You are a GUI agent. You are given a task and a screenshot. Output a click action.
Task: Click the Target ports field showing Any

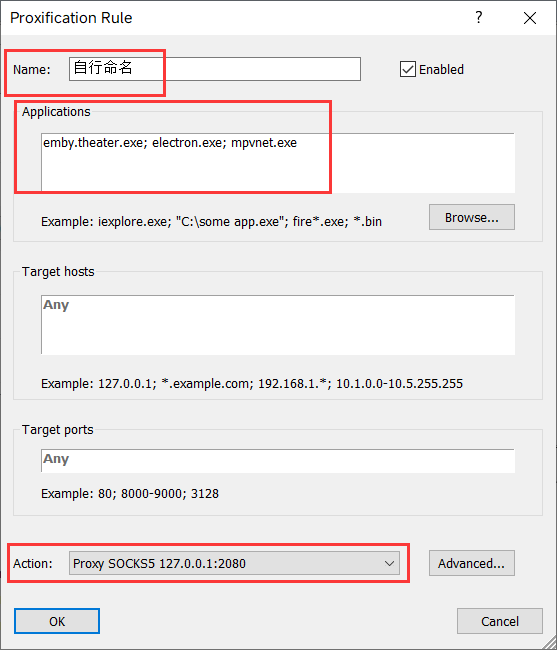[278, 461]
